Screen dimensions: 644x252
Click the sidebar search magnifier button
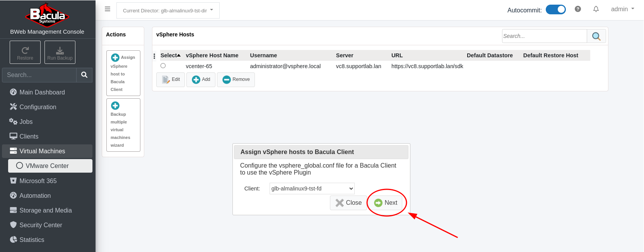pos(84,75)
